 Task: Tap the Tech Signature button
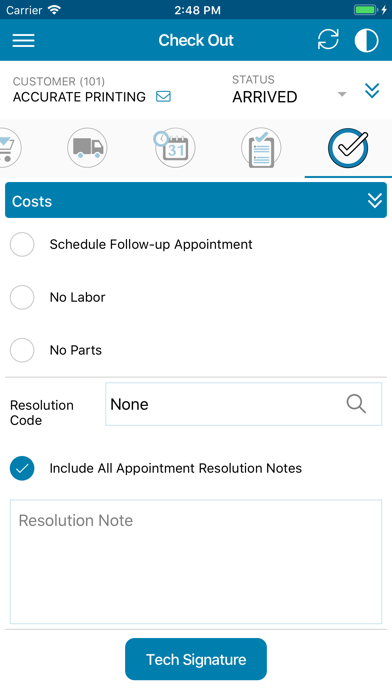(196, 659)
